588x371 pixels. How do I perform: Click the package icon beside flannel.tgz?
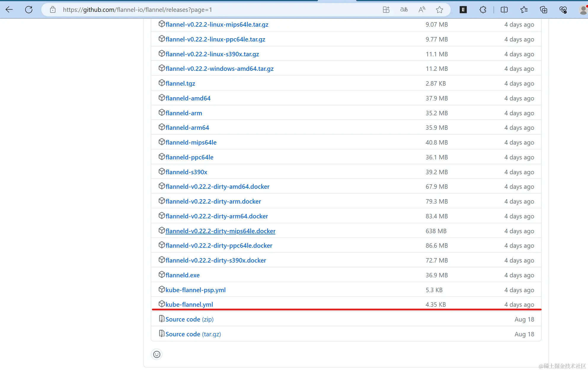tap(162, 83)
